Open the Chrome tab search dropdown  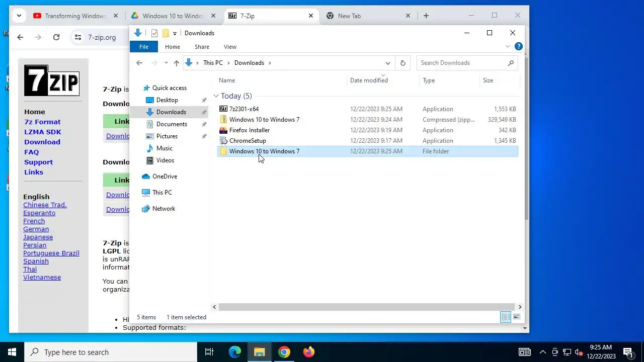(19, 16)
